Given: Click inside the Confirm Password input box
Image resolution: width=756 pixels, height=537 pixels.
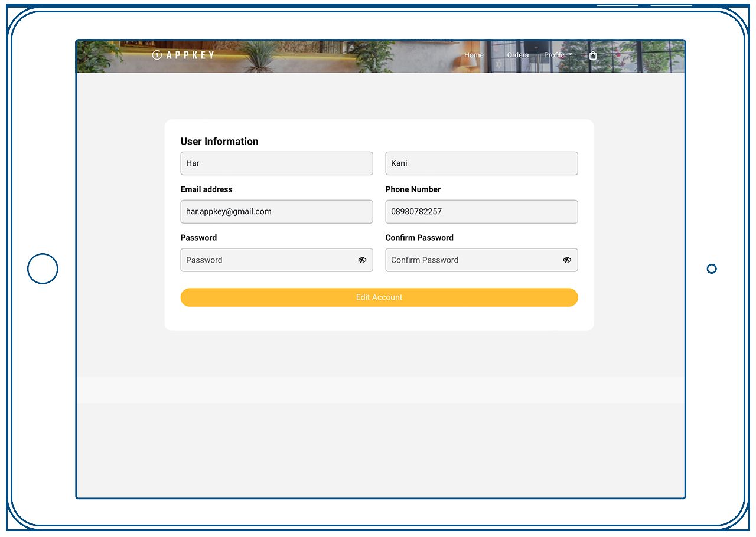Looking at the screenshot, I should click(x=472, y=260).
